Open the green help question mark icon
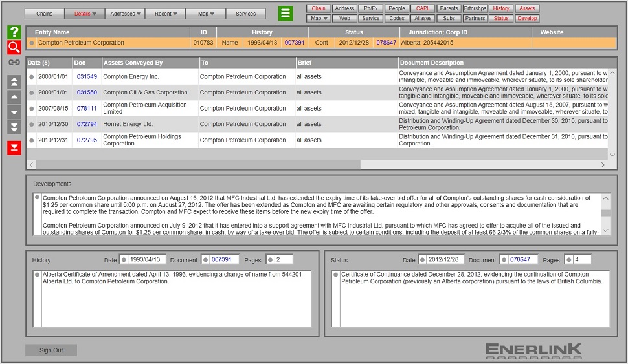The height and width of the screenshot is (364, 628). [14, 32]
